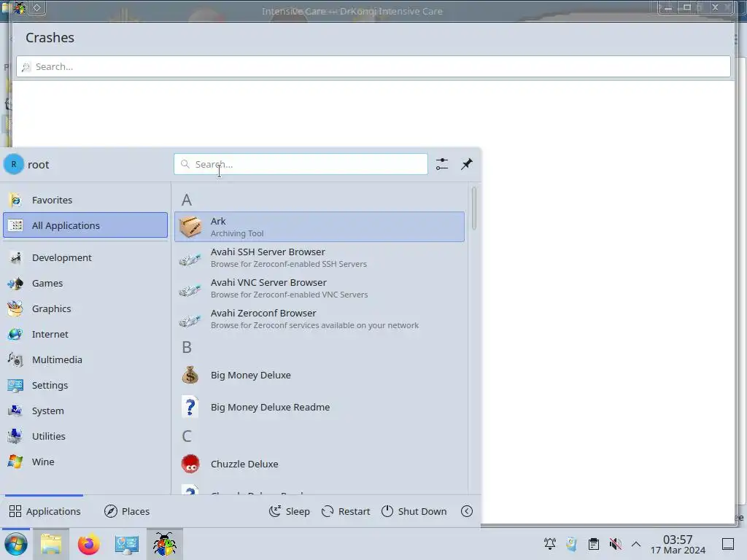Screen dimensions: 747x560
Task: Click the muted volume tray icon
Action: pyautogui.click(x=616, y=544)
